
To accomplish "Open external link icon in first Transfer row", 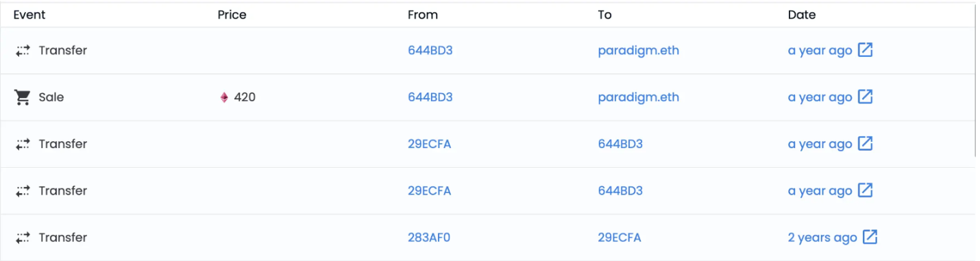I will (866, 50).
